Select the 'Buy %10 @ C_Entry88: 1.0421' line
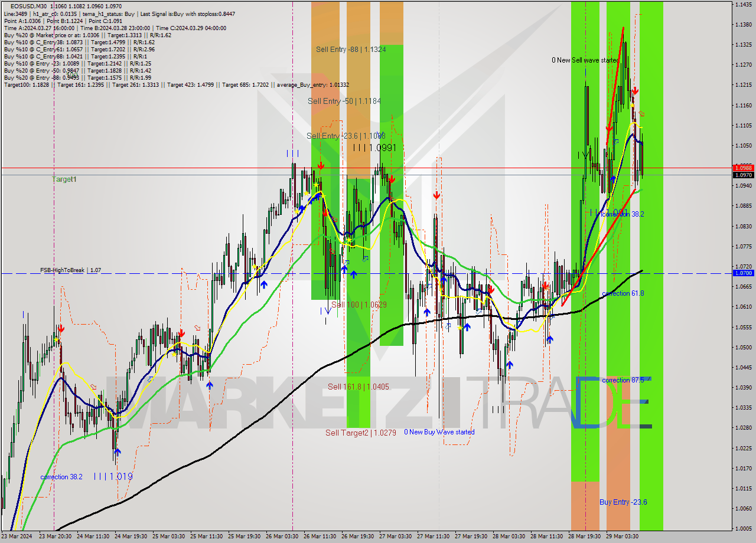Image resolution: width=756 pixels, height=543 pixels. coord(74,57)
